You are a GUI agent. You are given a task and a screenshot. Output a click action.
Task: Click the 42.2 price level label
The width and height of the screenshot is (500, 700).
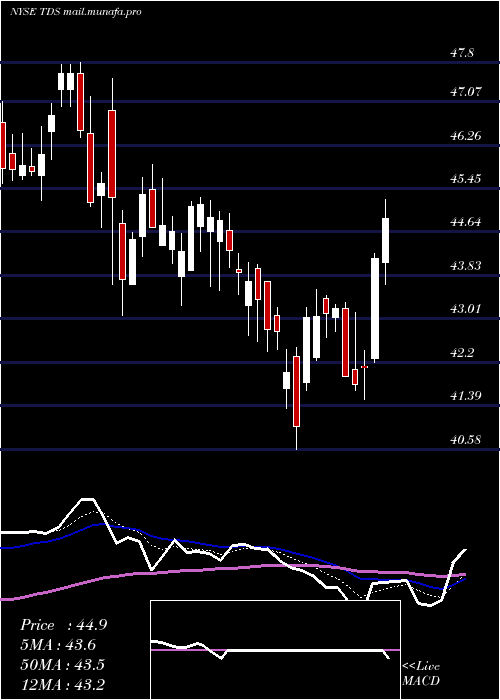(x=461, y=353)
